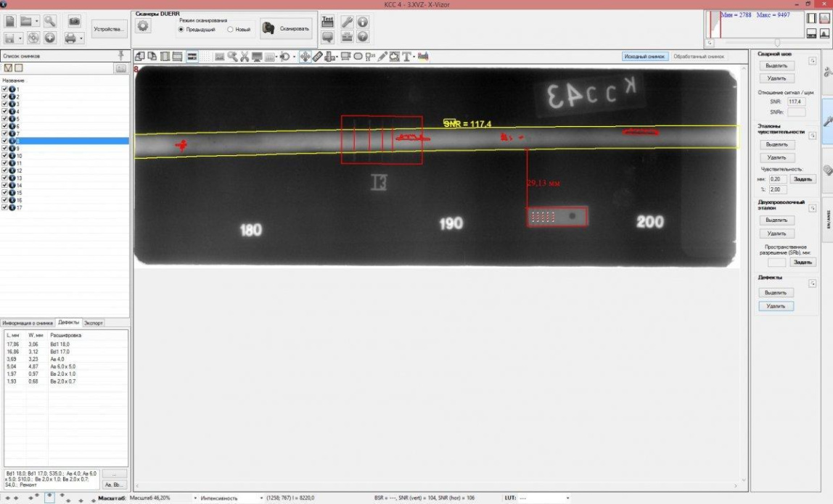Select the ruler measurement tool

(318, 57)
